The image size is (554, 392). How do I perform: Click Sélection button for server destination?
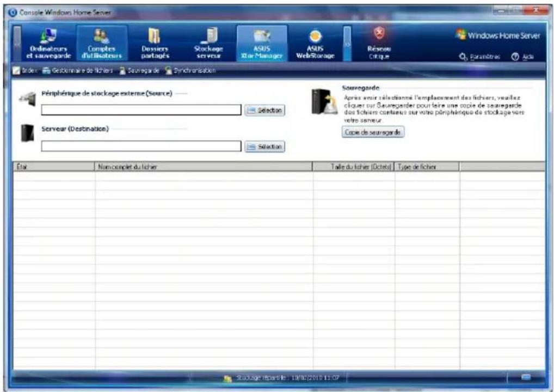[264, 146]
